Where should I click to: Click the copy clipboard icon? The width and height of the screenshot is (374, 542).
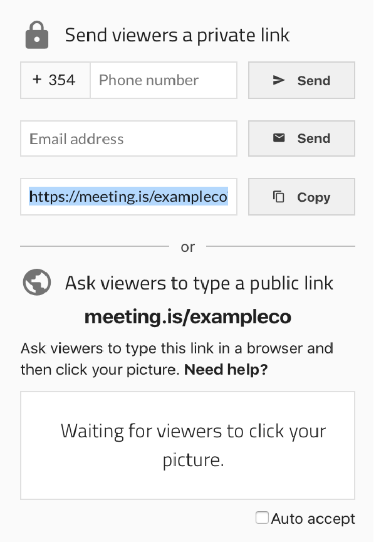[279, 197]
